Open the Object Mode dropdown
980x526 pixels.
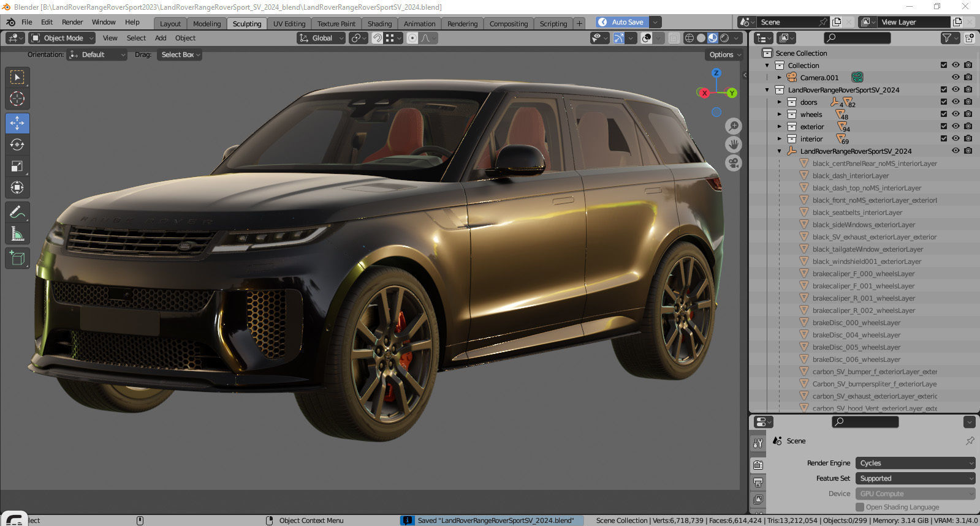click(62, 38)
